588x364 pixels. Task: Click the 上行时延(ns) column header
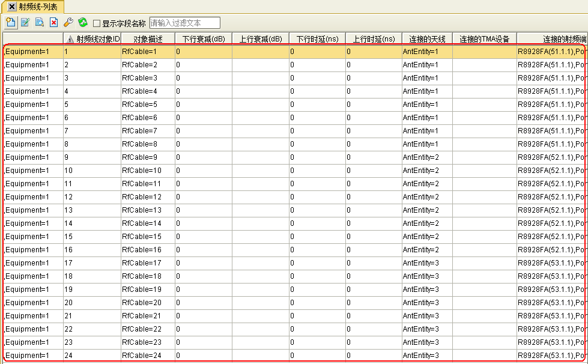point(374,39)
